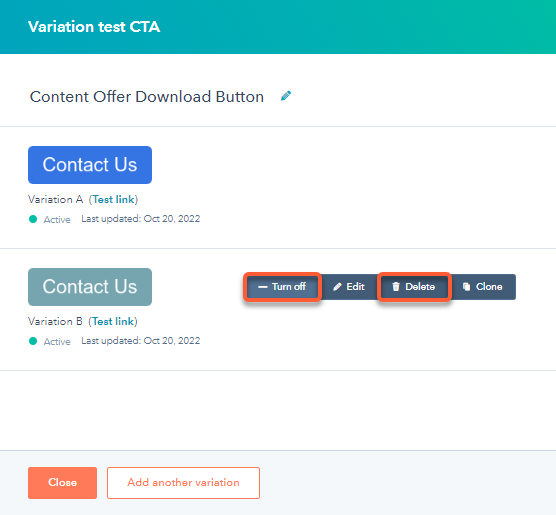Add another variation
The width and height of the screenshot is (556, 515).
[x=183, y=483]
